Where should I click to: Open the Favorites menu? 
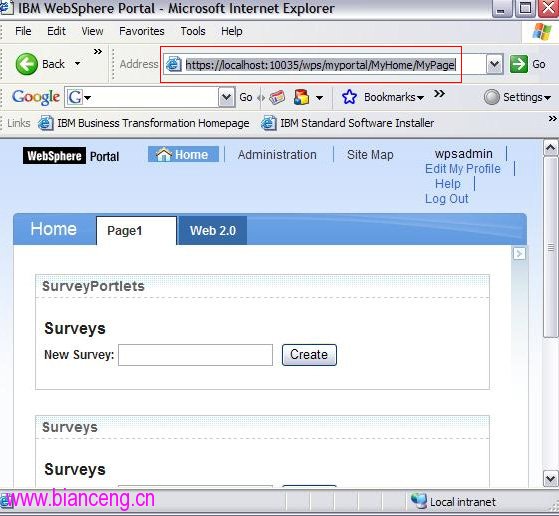click(x=142, y=31)
